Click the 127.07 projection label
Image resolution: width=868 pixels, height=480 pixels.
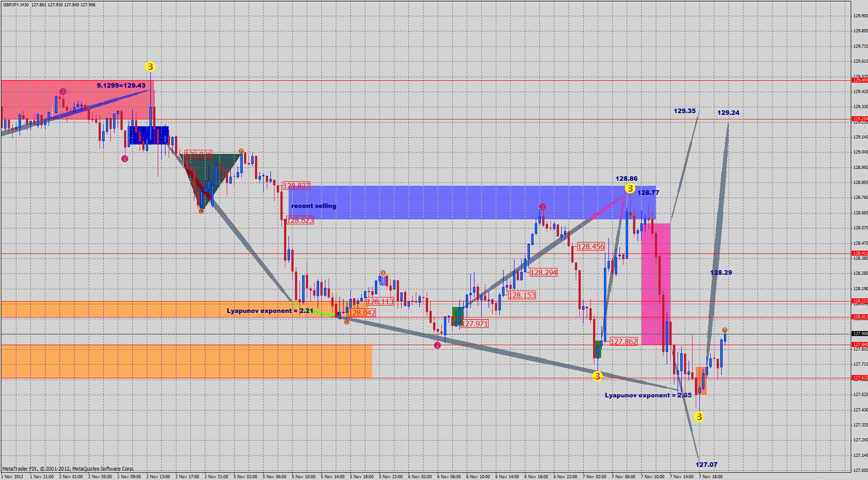(706, 465)
